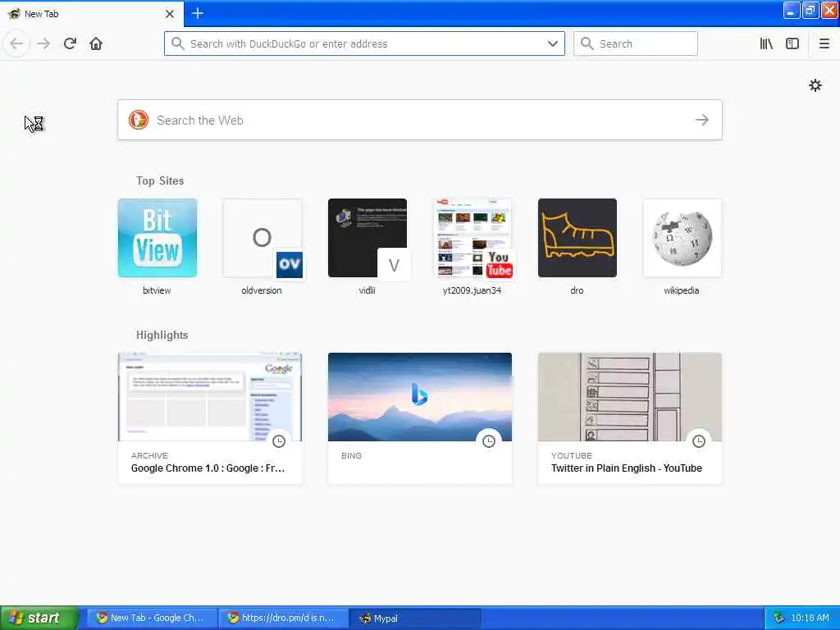840x630 pixels.
Task: Click the system tray icon beside the clock
Action: point(779,619)
